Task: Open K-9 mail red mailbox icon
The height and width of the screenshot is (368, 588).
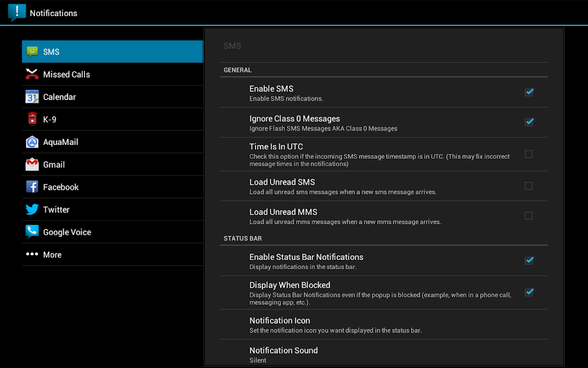Action: tap(32, 118)
